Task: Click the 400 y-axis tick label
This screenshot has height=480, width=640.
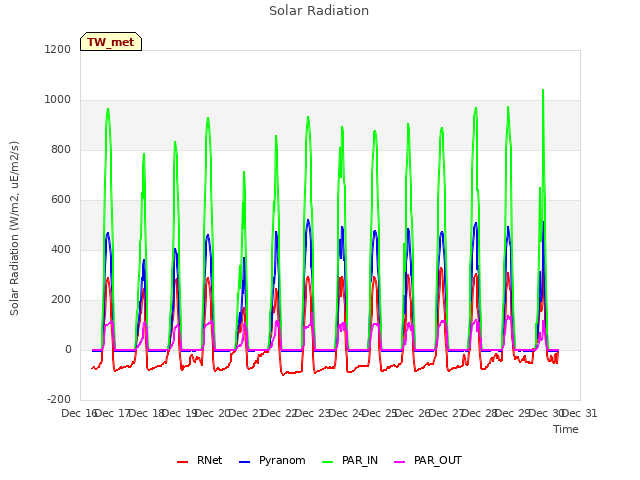Action: point(61,250)
